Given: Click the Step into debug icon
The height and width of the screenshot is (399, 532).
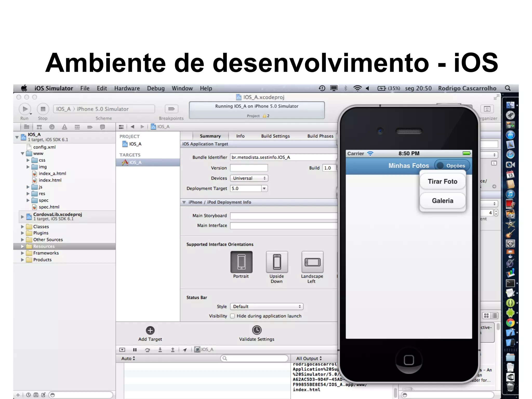Looking at the screenshot, I should point(160,350).
